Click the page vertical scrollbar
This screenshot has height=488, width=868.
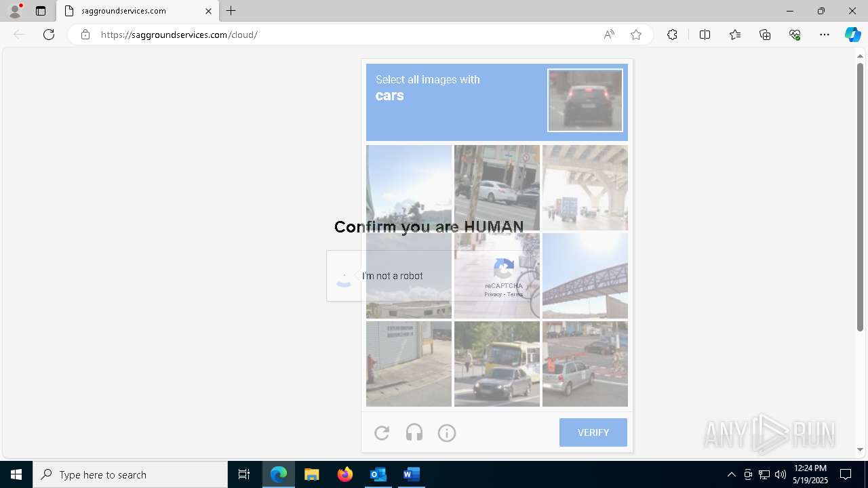click(x=860, y=197)
